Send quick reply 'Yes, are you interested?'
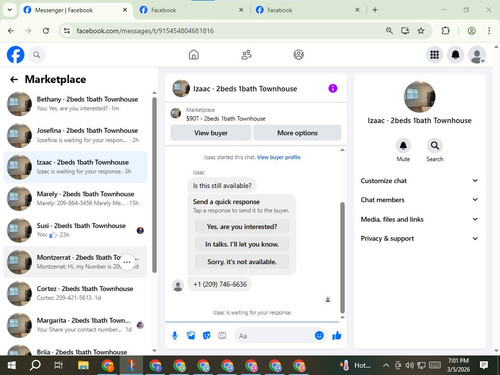 (242, 227)
